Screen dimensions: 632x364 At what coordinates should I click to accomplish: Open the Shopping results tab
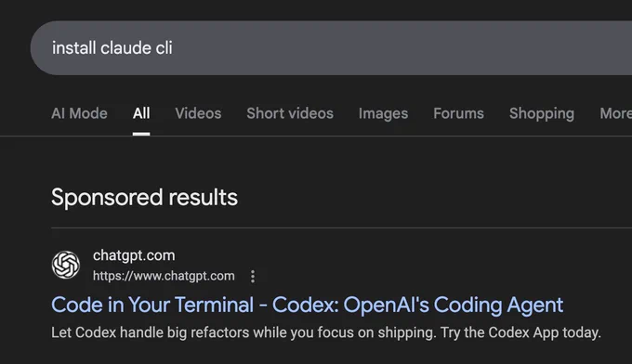(542, 113)
